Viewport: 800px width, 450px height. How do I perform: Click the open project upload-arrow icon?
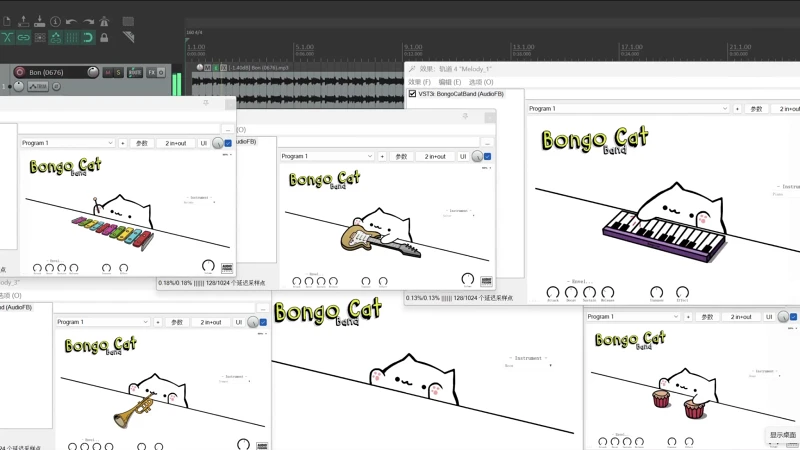[x=23, y=21]
